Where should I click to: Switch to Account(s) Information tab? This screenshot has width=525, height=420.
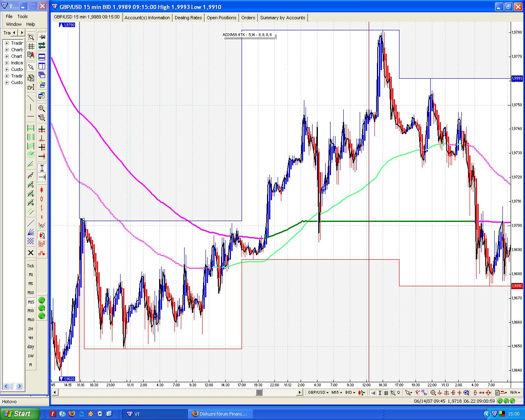tap(147, 18)
